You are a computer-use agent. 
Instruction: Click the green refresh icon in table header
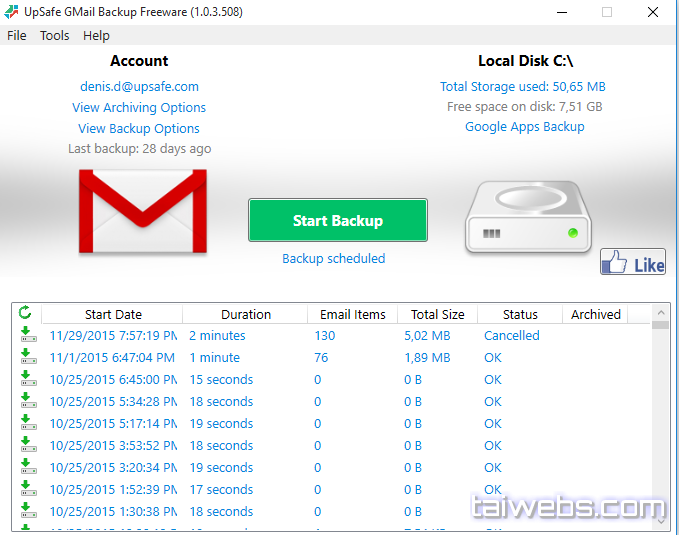[26, 313]
